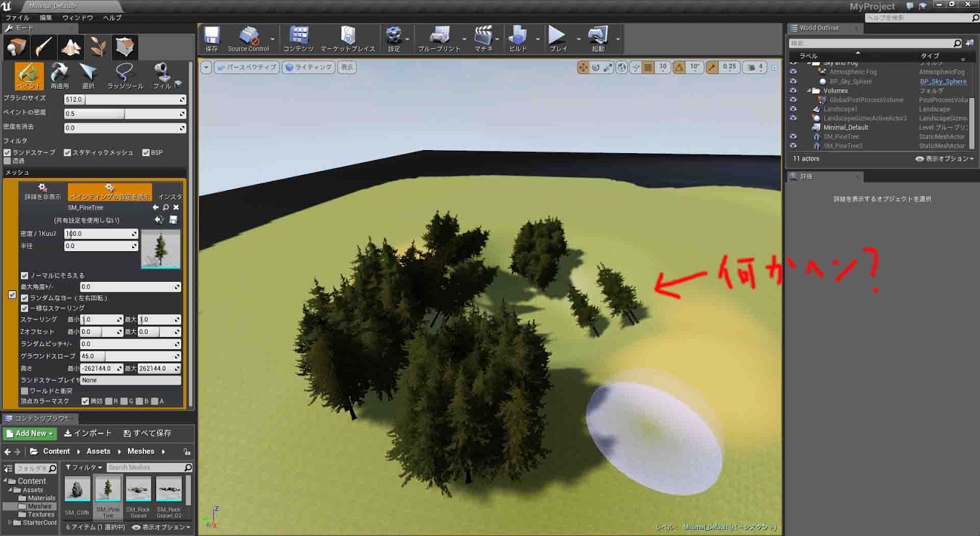Toggle rotation snap triangle icon
Image resolution: width=980 pixels, height=536 pixels.
tap(679, 67)
